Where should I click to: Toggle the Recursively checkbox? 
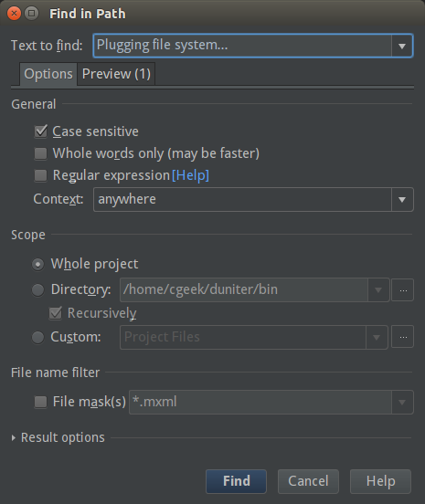(x=56, y=313)
